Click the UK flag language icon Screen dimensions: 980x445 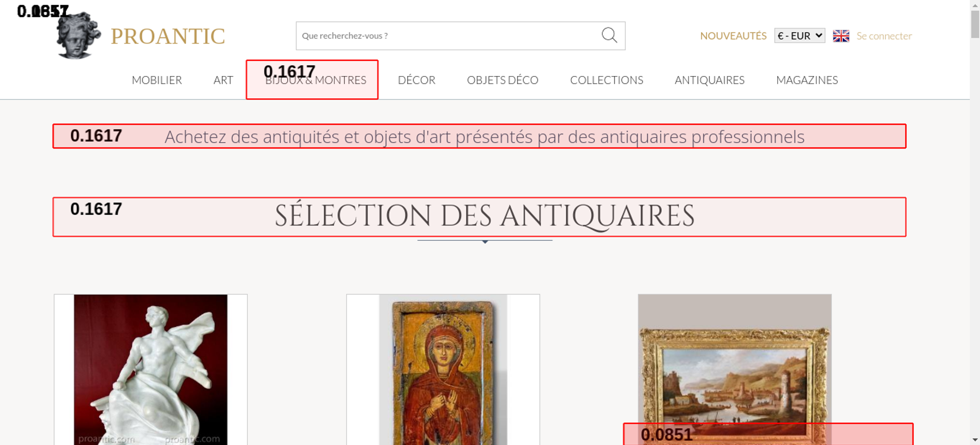click(841, 36)
